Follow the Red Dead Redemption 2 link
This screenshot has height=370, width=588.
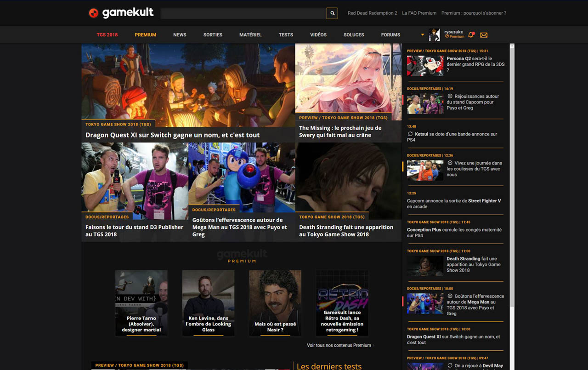(372, 13)
